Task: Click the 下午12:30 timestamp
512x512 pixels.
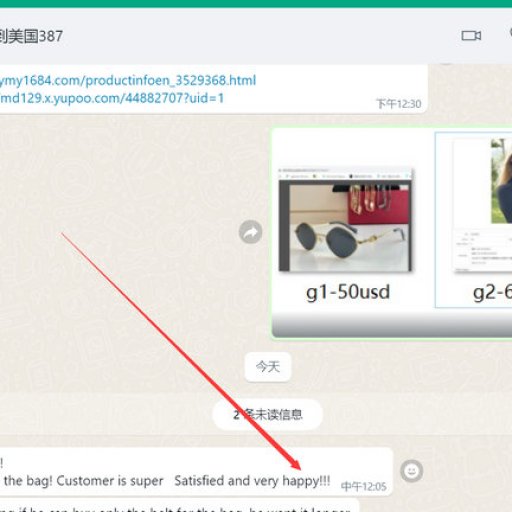Action: pyautogui.click(x=399, y=104)
